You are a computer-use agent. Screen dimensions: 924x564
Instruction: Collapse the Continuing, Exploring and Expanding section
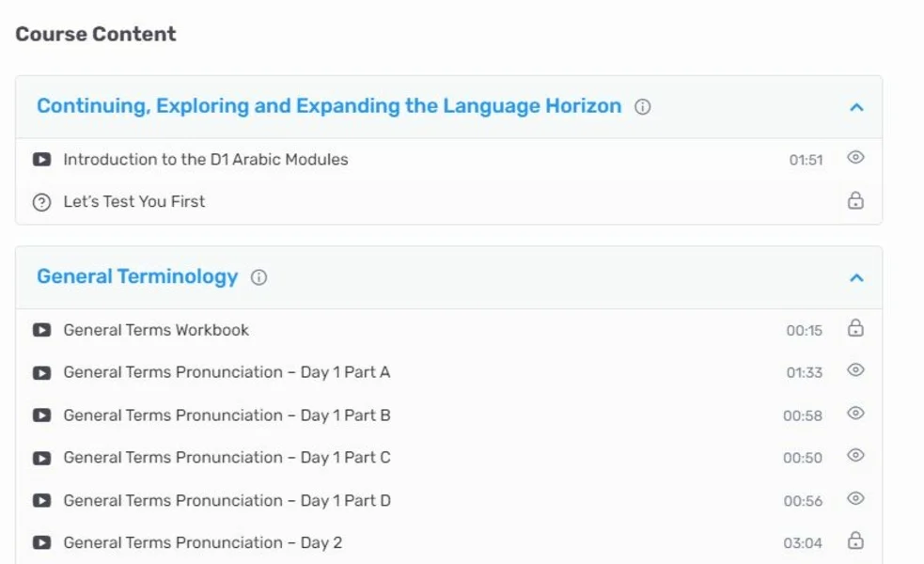(x=857, y=107)
